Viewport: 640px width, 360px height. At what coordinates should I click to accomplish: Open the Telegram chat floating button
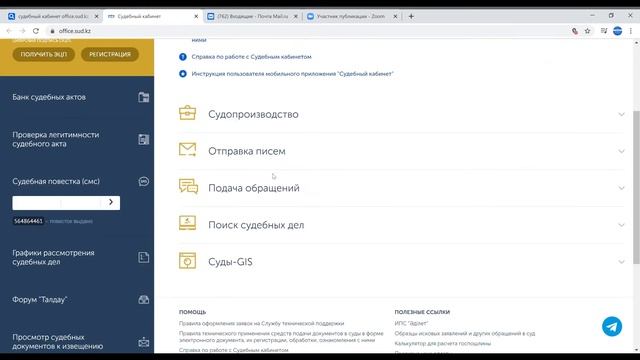[612, 326]
